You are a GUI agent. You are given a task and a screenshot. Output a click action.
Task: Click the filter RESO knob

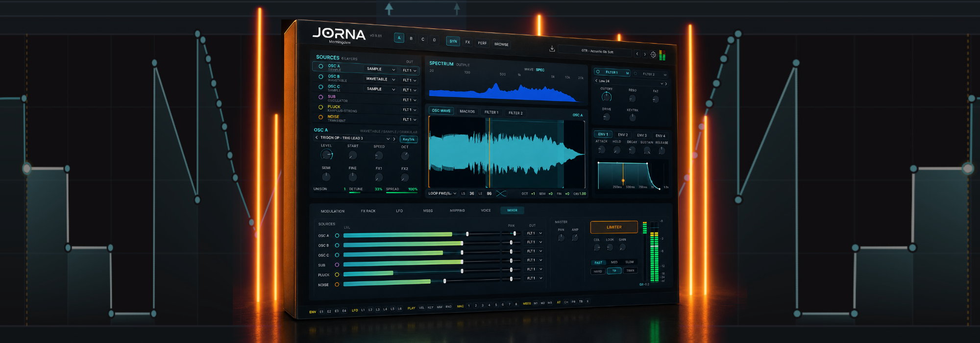click(632, 98)
